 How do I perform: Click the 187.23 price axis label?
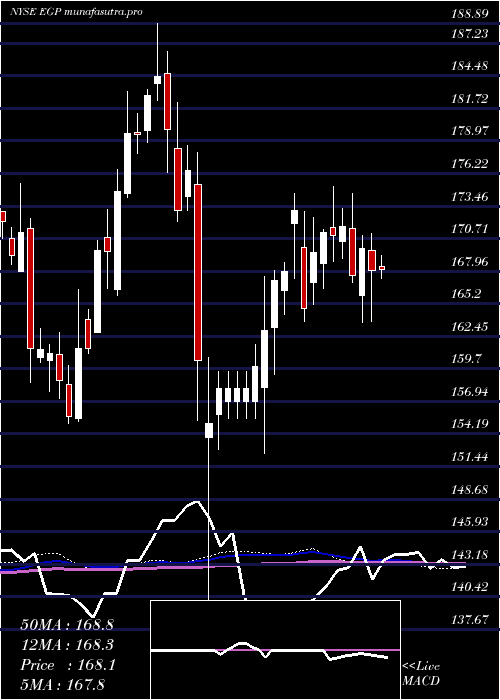(469, 34)
